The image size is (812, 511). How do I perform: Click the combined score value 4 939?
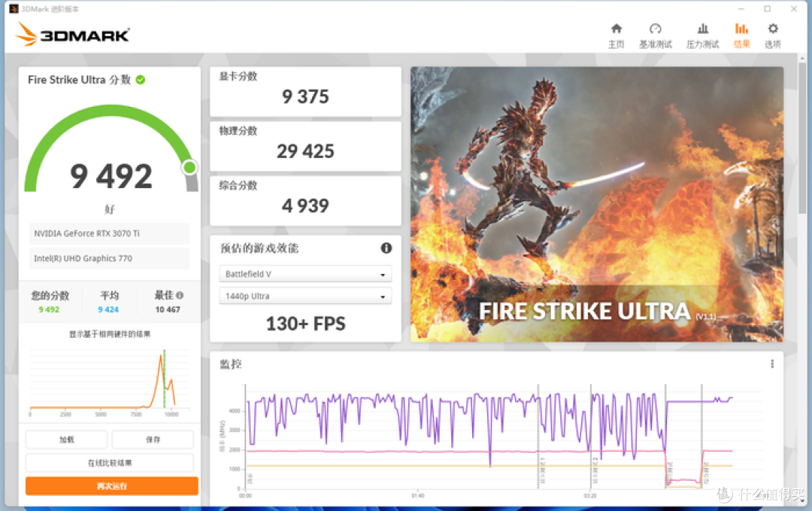coord(305,205)
